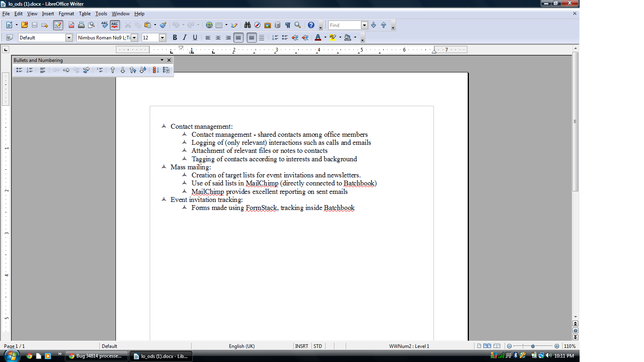Click the Increase Indent icon
644x362 pixels.
(305, 37)
